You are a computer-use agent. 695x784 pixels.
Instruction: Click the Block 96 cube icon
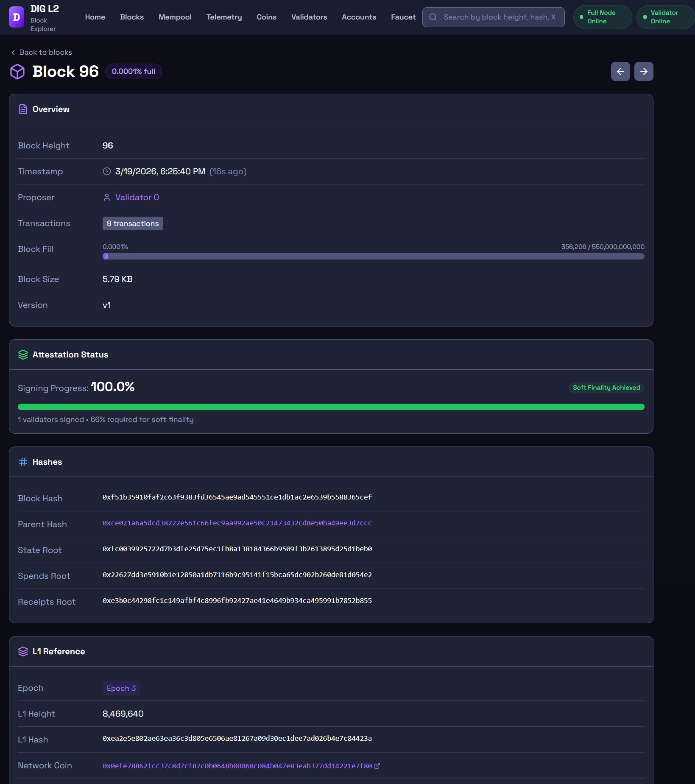(17, 72)
